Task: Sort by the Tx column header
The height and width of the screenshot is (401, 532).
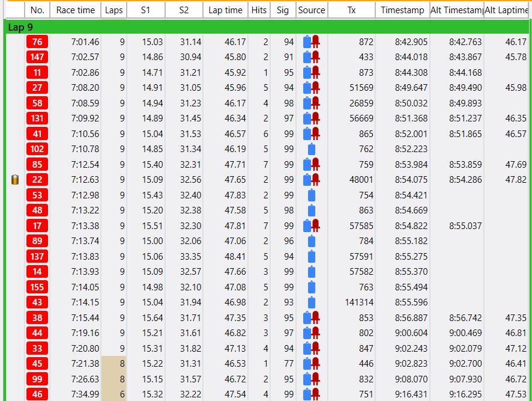Action: 351,10
